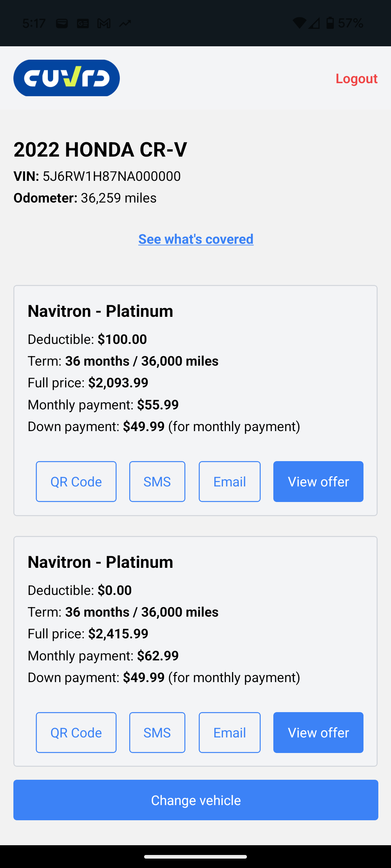Send SMS for $100.00 deductible plan
Screen dimensions: 391x868
[x=157, y=481]
